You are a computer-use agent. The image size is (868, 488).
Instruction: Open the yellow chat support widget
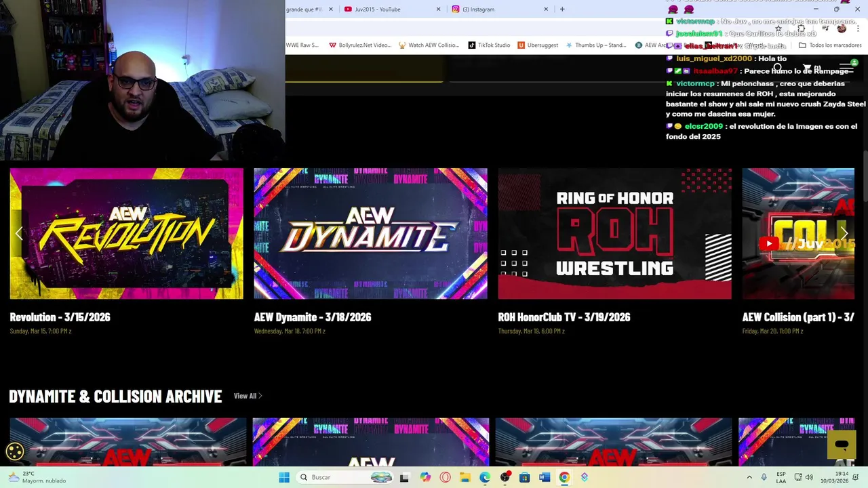pos(842,445)
